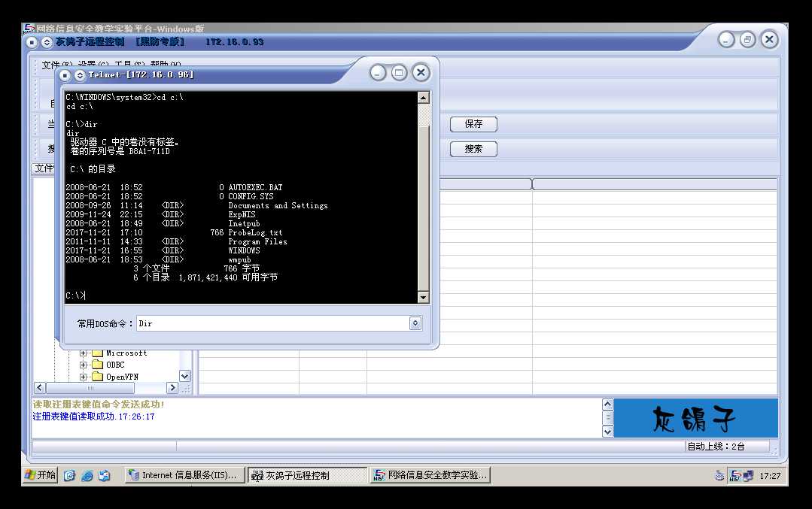Click the language bar tray icon
The image size is (812, 509).
719,475
